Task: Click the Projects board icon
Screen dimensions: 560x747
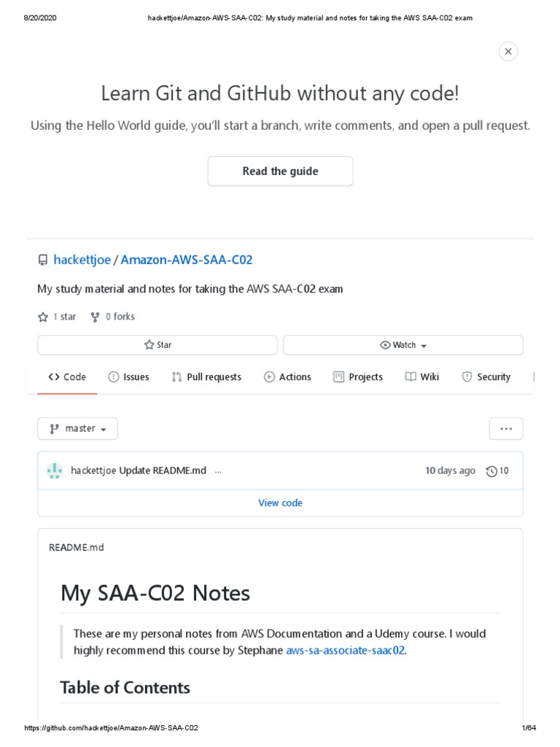Action: [x=338, y=377]
